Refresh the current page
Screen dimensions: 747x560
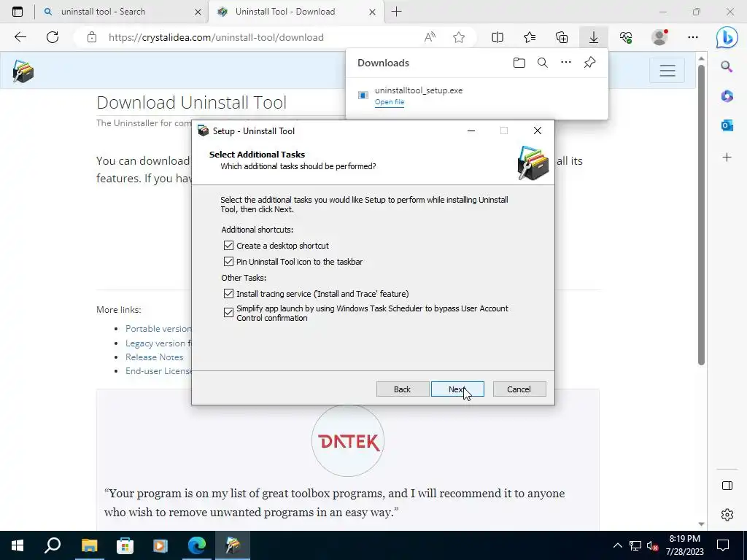53,37
